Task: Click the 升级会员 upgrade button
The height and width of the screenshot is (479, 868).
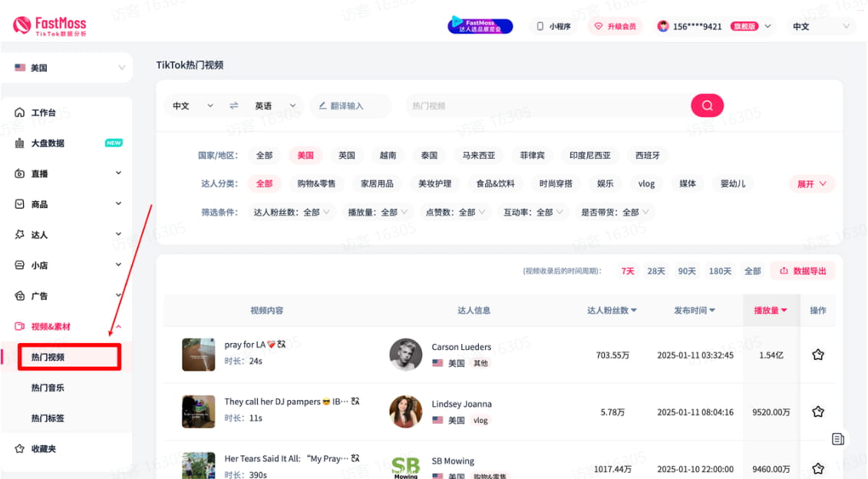Action: click(x=615, y=26)
